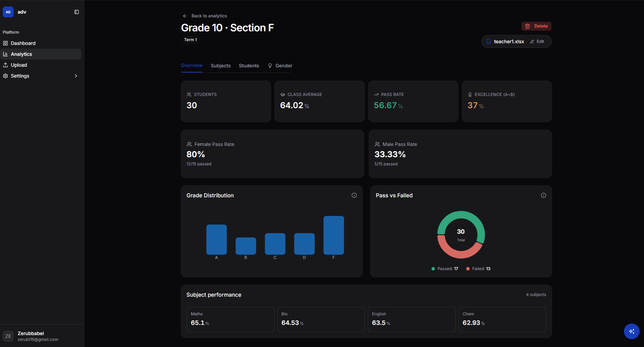
Task: Click the Term 1 badge
Action: (x=190, y=40)
